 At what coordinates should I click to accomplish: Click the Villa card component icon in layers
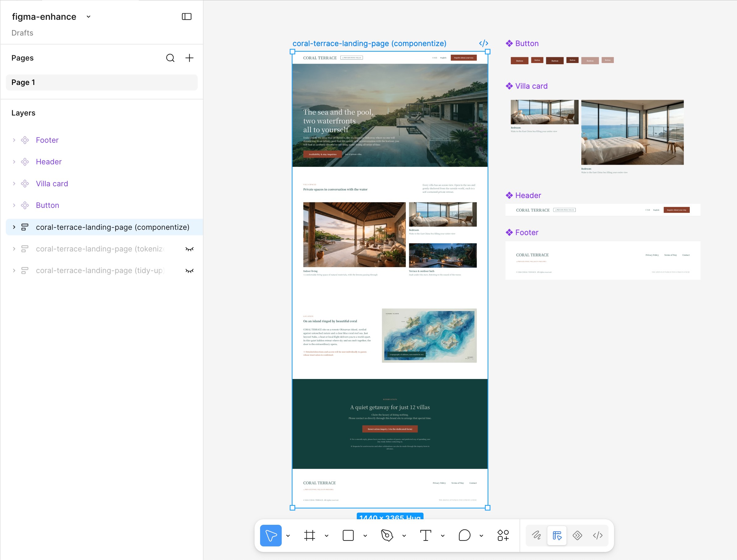click(x=25, y=184)
